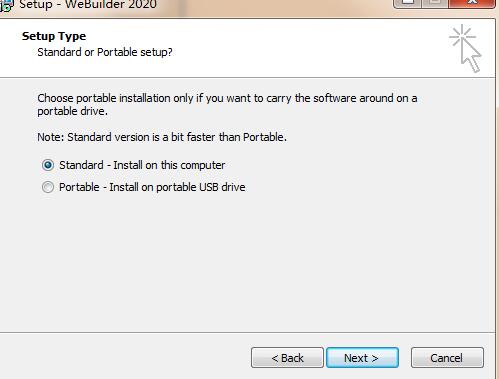Go back with the '< Back' button
Viewport: 499px width, 379px height.
pos(287,358)
